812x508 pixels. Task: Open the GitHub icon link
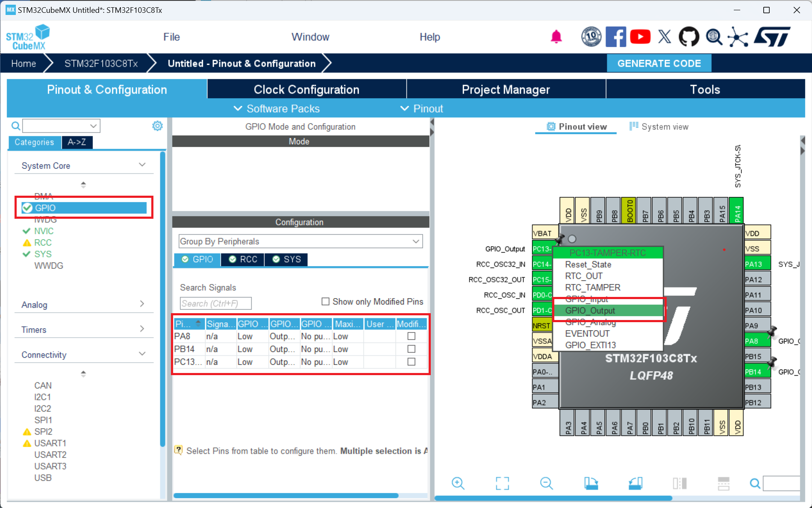[x=689, y=37]
